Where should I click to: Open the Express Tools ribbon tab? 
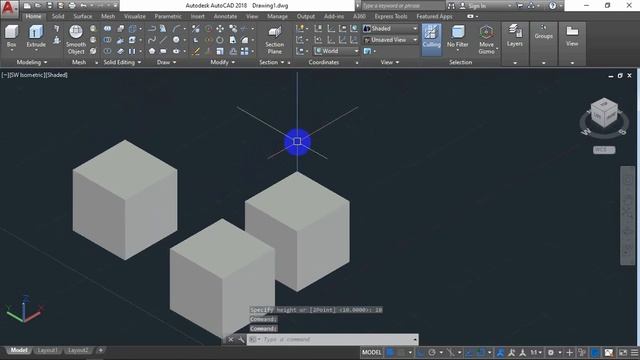click(x=391, y=16)
